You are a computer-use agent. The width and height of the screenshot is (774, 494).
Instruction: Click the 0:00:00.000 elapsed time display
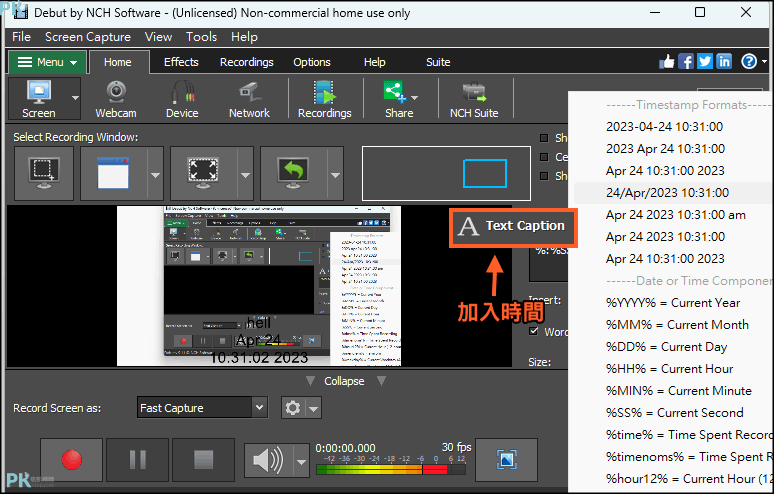click(x=346, y=448)
